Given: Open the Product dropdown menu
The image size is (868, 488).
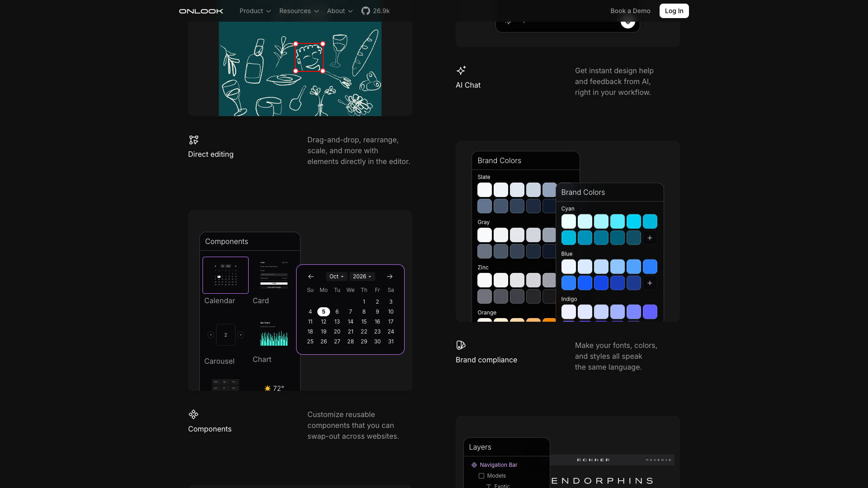Looking at the screenshot, I should point(255,11).
